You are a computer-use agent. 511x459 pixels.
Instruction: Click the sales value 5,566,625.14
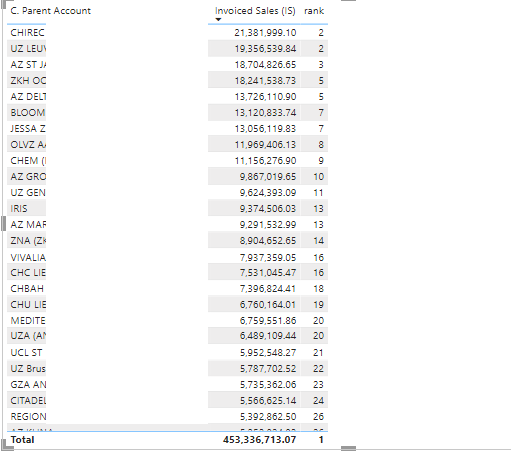pyautogui.click(x=268, y=401)
